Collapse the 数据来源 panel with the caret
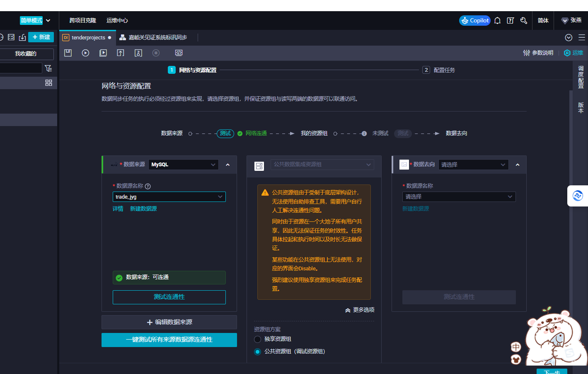This screenshot has height=374, width=588. [x=227, y=165]
